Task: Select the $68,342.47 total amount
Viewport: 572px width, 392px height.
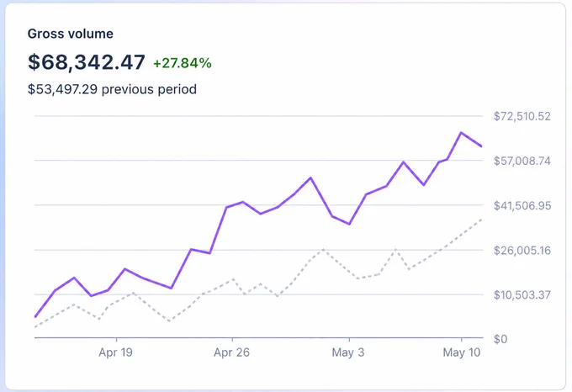Action: coord(87,62)
